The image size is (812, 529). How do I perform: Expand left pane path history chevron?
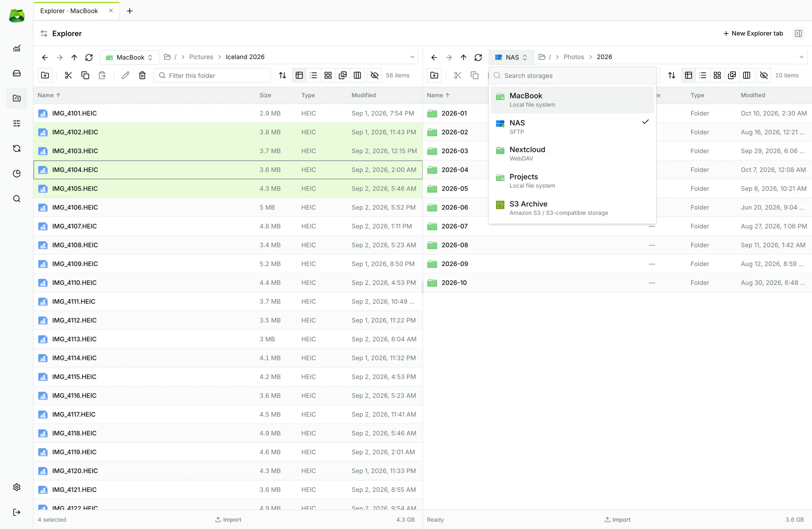pyautogui.click(x=412, y=57)
